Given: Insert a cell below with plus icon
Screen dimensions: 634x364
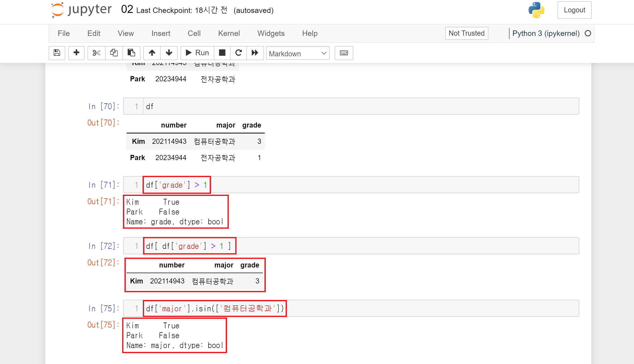Looking at the screenshot, I should coord(76,53).
